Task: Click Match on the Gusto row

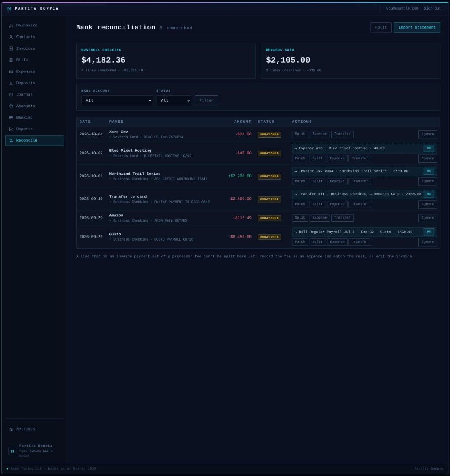Action: point(300,242)
